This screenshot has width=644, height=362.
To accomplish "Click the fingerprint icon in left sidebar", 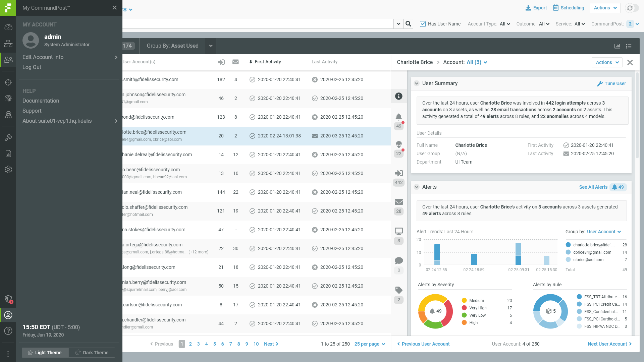I will click(8, 99).
